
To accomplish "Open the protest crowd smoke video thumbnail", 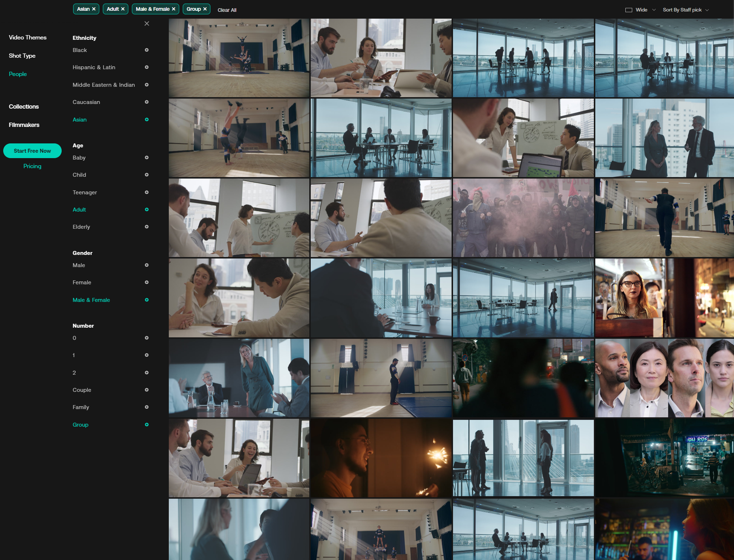I will pos(523,218).
